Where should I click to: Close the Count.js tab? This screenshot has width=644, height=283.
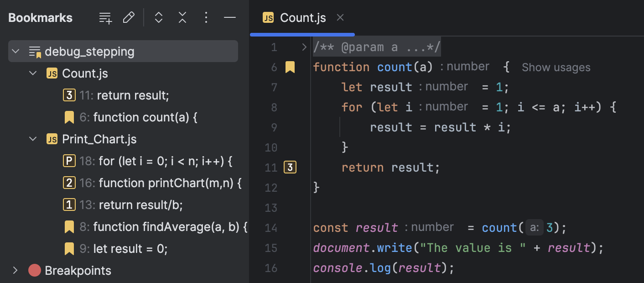point(340,18)
